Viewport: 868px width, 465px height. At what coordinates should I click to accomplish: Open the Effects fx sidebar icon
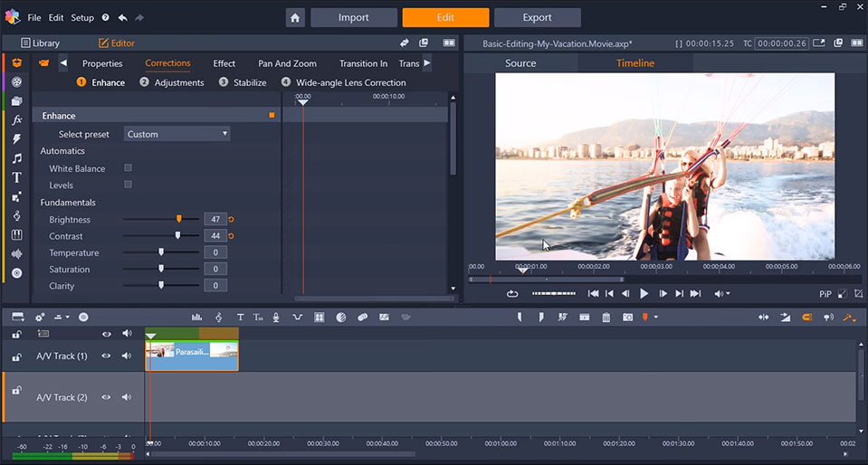(16, 119)
